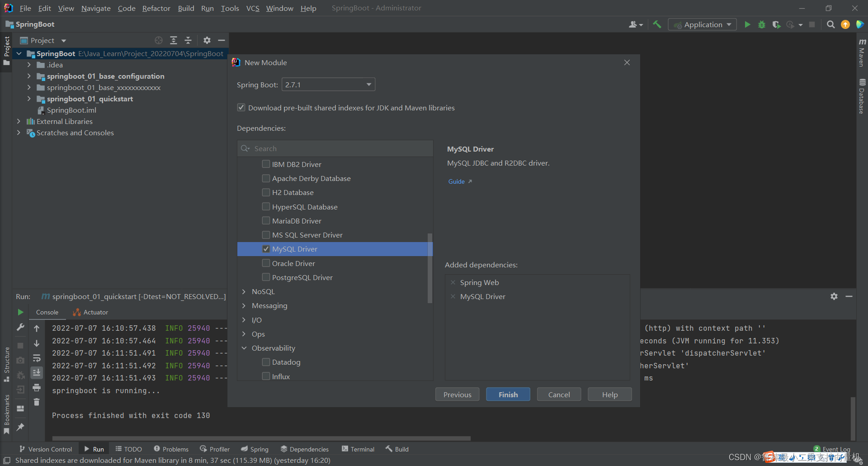Click the Previous button
This screenshot has height=466, width=868.
coord(457,395)
